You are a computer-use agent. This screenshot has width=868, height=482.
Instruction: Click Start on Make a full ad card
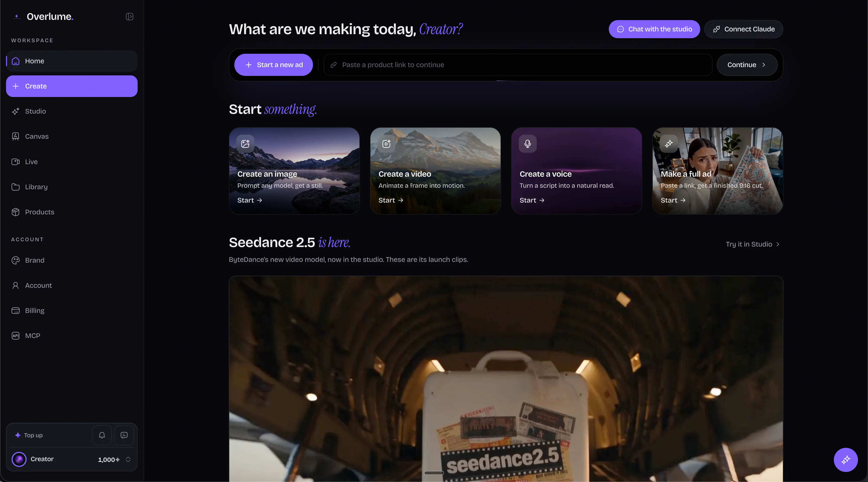click(x=673, y=200)
